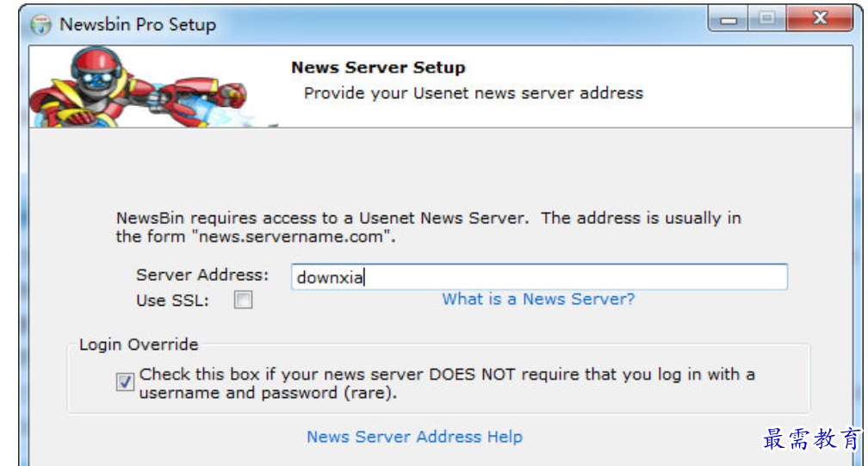Screen dimensions: 868x466
Task: Click the 'Use SSL:' label text
Action: [173, 301]
